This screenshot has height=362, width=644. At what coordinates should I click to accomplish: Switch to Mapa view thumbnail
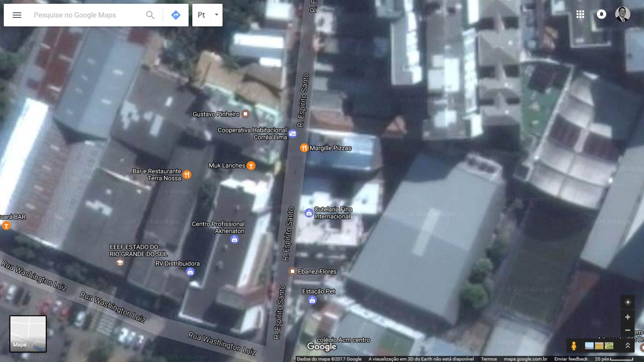click(28, 334)
